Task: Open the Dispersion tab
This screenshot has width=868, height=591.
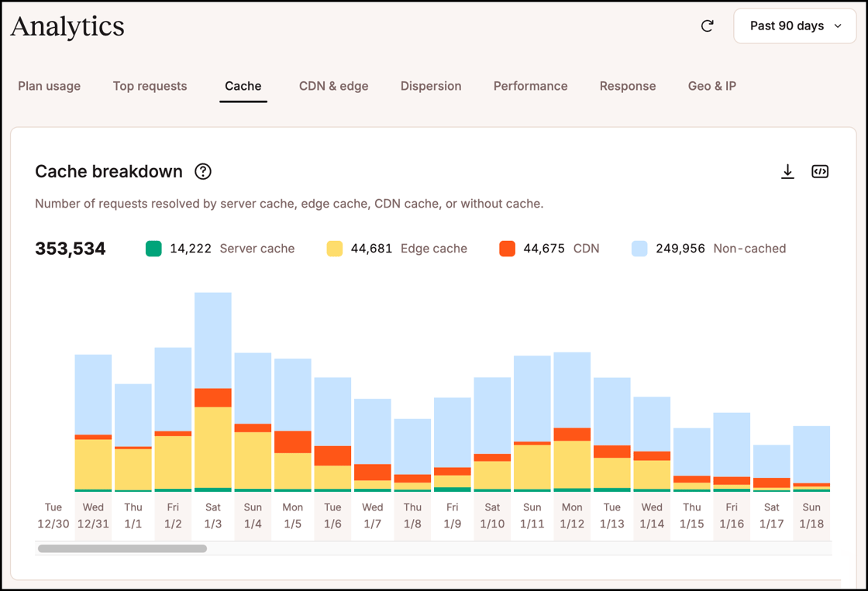Action: [x=431, y=86]
